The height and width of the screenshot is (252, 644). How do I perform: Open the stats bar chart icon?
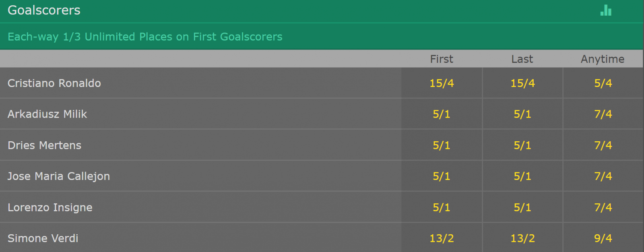tap(606, 10)
